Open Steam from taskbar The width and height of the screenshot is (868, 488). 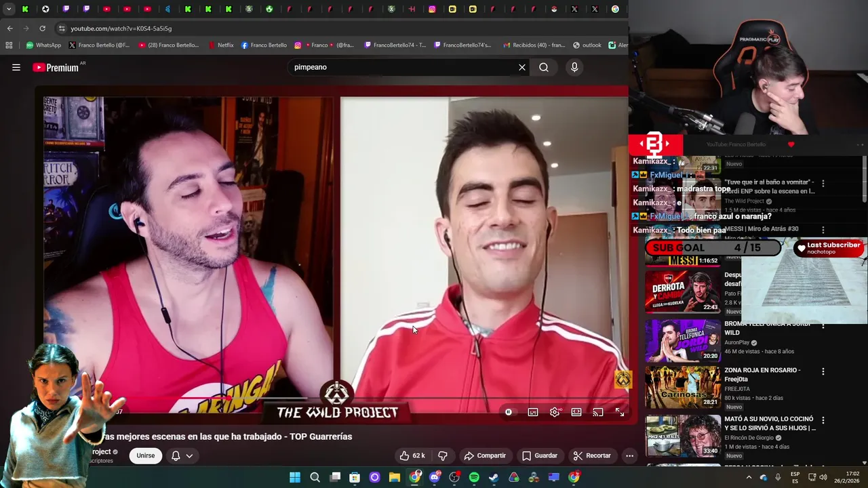click(x=494, y=477)
